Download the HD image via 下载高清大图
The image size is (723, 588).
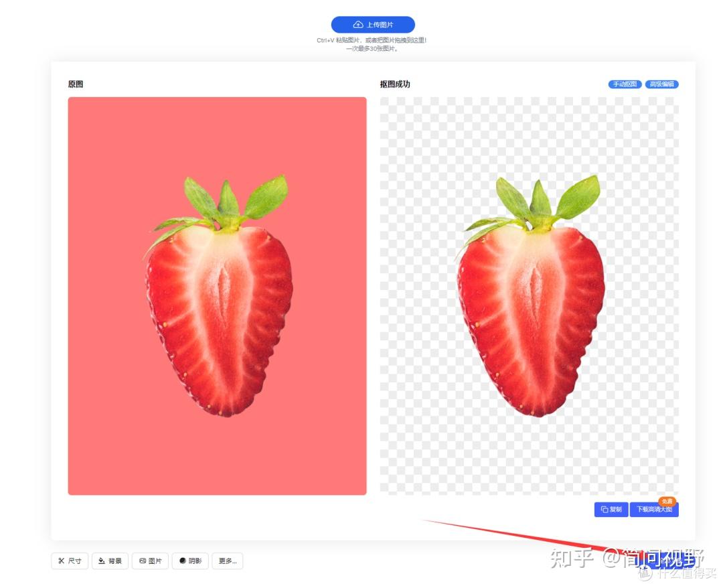[x=654, y=510]
